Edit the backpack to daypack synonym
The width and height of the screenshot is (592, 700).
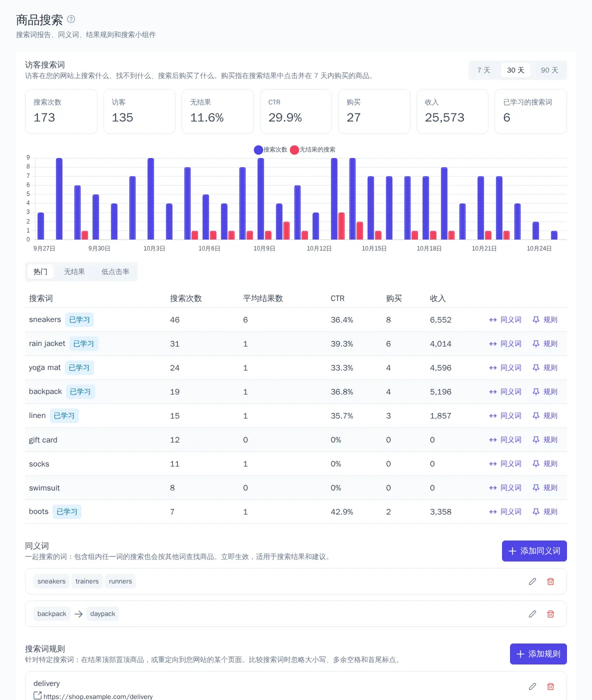pyautogui.click(x=532, y=614)
